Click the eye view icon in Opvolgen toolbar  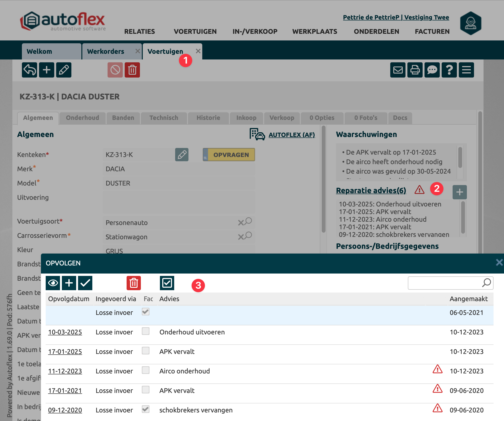53,283
